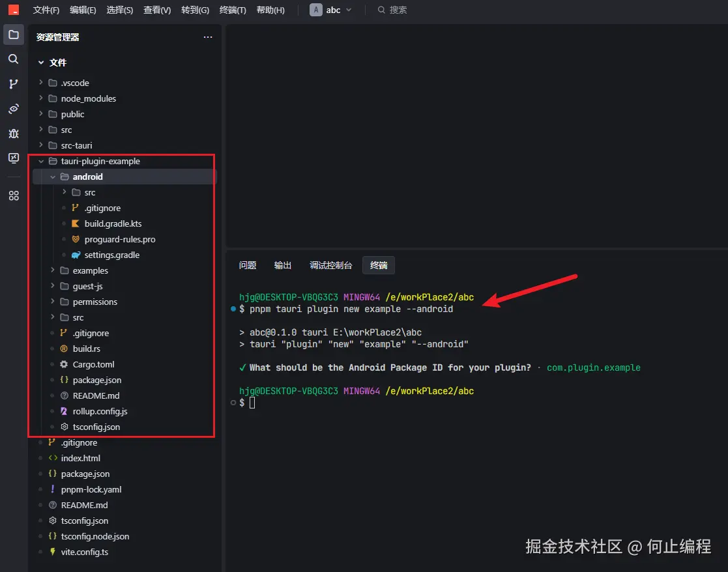Click the eye-shaped preview icon in activity bar
728x572 pixels.
pyautogui.click(x=14, y=109)
